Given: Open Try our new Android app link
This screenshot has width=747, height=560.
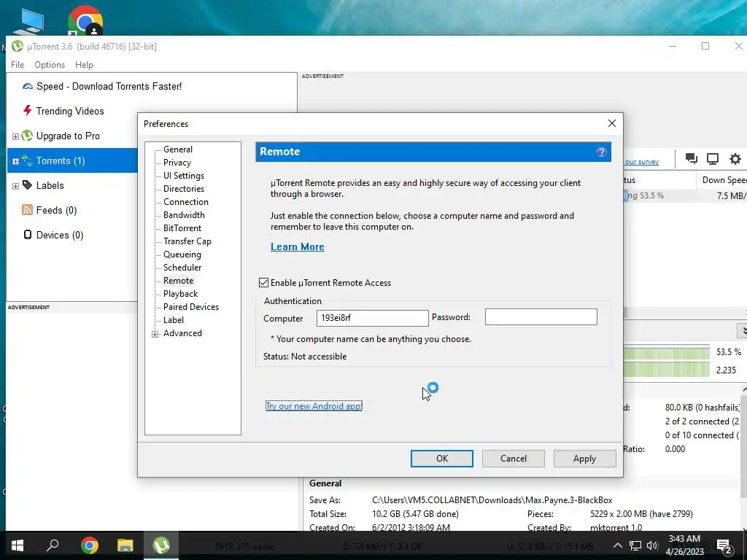Looking at the screenshot, I should (314, 406).
